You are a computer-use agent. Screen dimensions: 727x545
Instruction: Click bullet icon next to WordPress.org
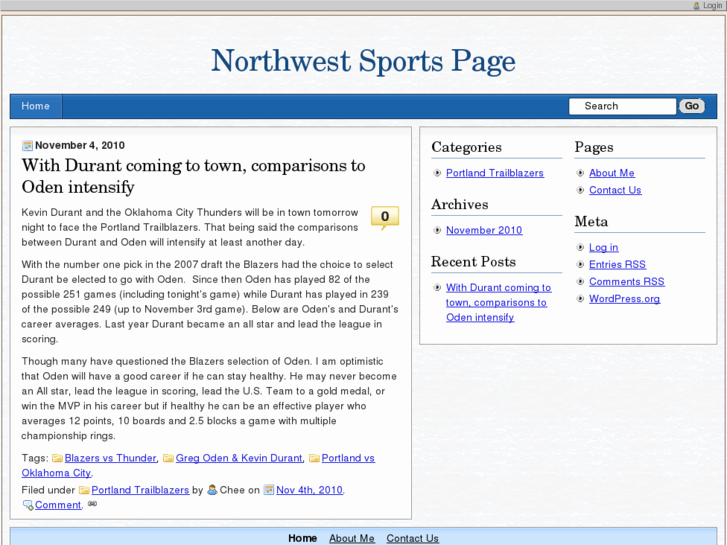580,299
